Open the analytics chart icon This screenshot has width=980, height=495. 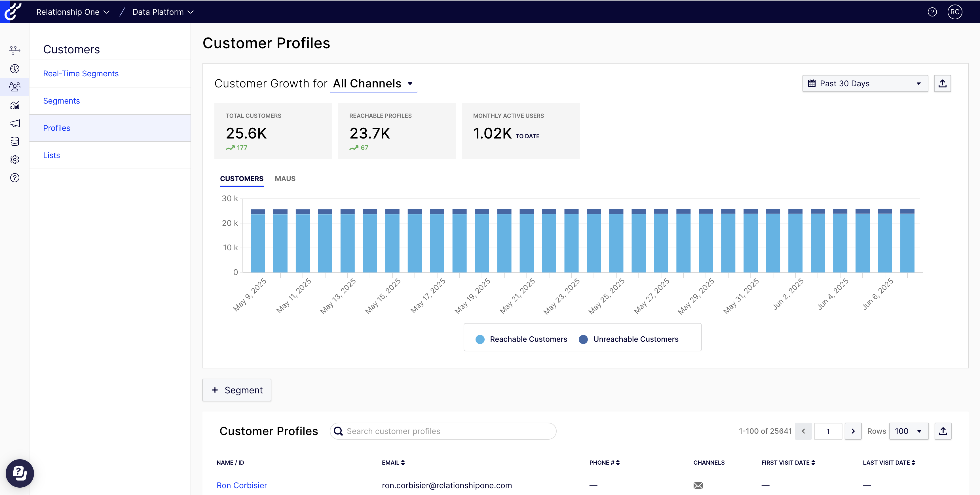(14, 105)
